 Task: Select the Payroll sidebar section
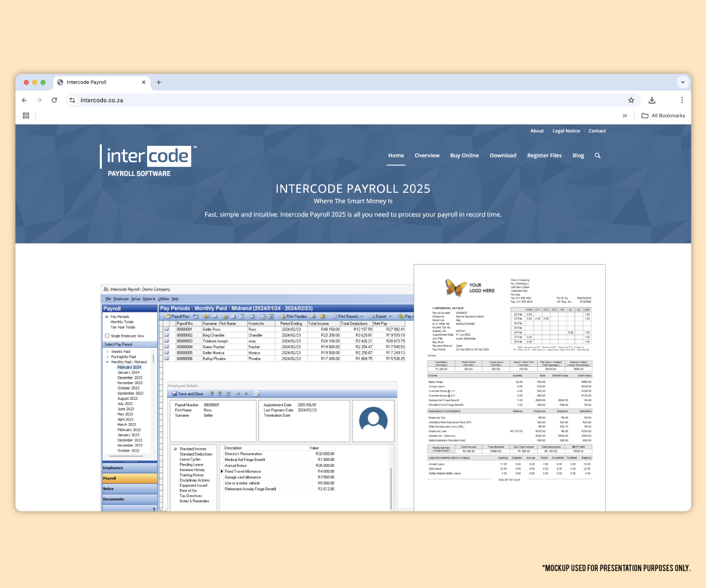pos(130,479)
